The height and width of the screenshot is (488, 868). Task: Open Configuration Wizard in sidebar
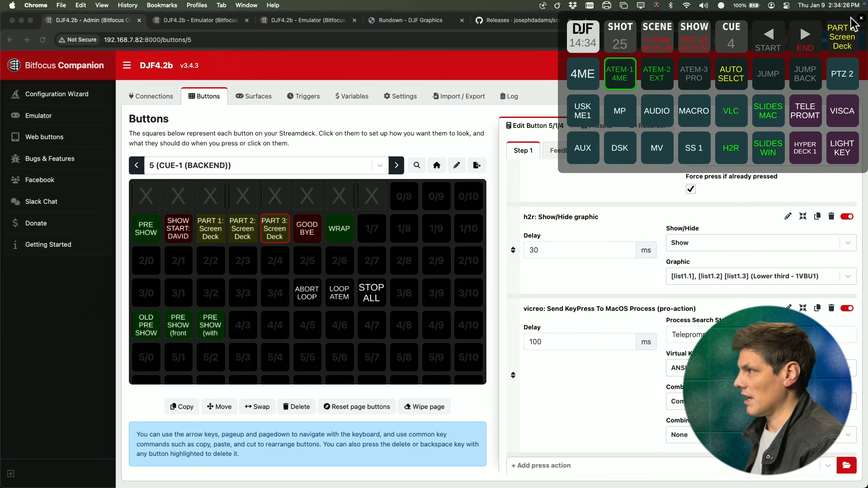pos(58,94)
